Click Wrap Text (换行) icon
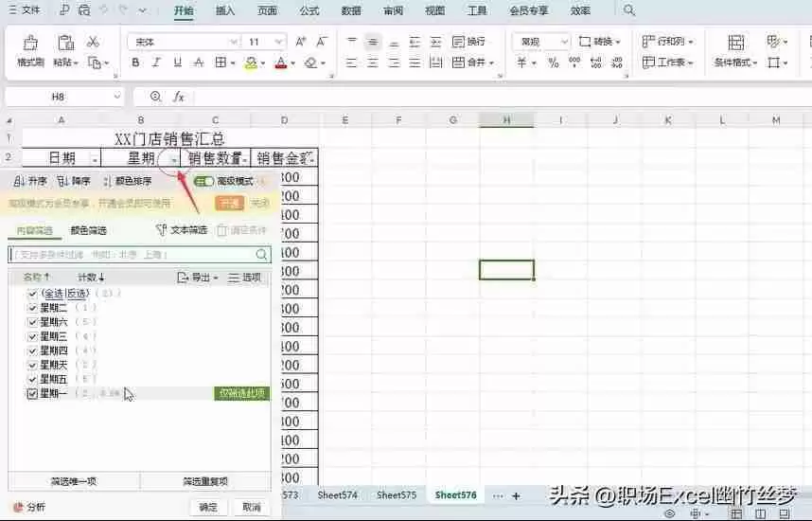The image size is (812, 521). 468,42
